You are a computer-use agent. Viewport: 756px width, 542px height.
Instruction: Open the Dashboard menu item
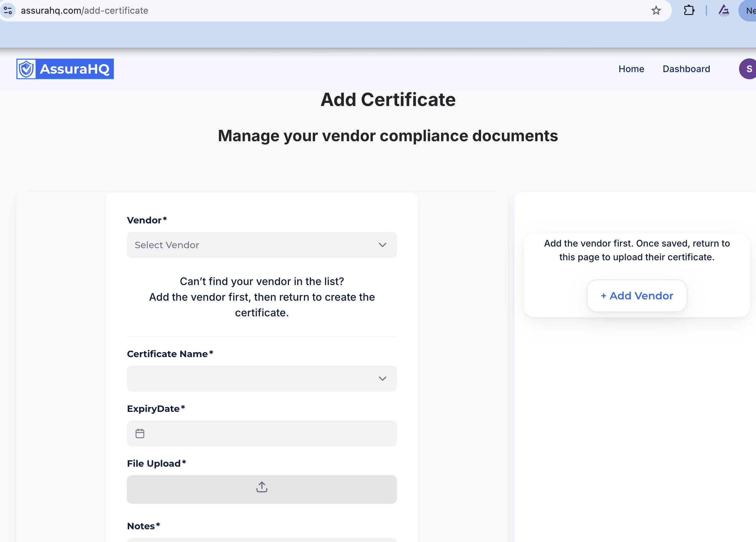tap(686, 69)
